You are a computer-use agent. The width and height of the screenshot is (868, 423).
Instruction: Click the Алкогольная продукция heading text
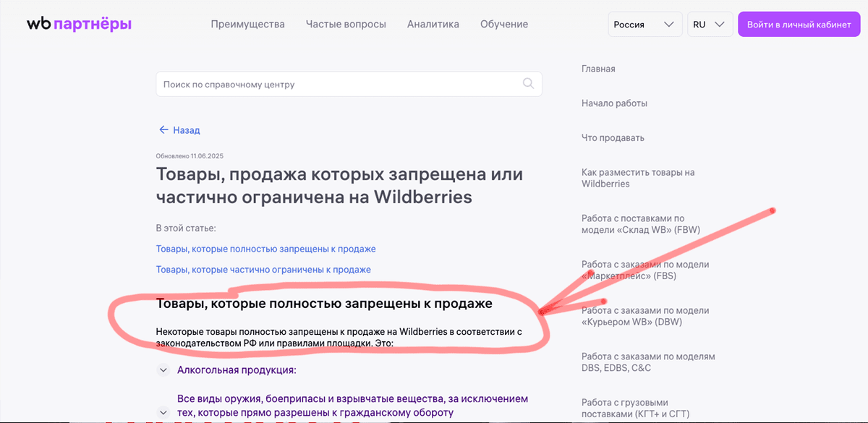coord(237,370)
